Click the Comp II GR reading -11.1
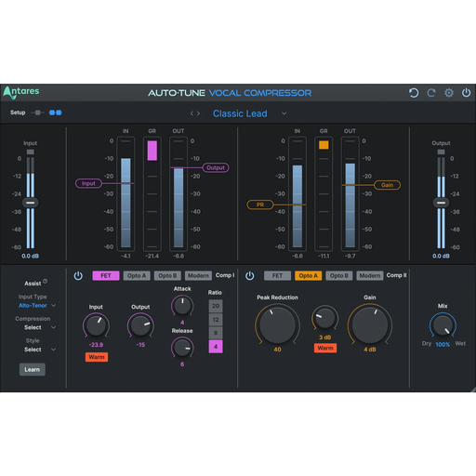Viewport: 476px width, 476px height. tap(324, 256)
